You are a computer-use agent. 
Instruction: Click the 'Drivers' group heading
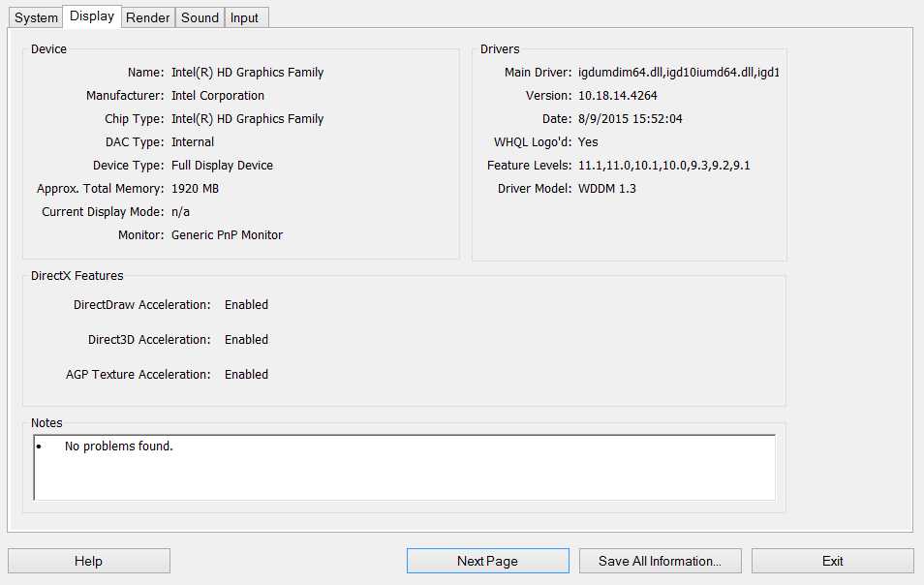coord(500,48)
